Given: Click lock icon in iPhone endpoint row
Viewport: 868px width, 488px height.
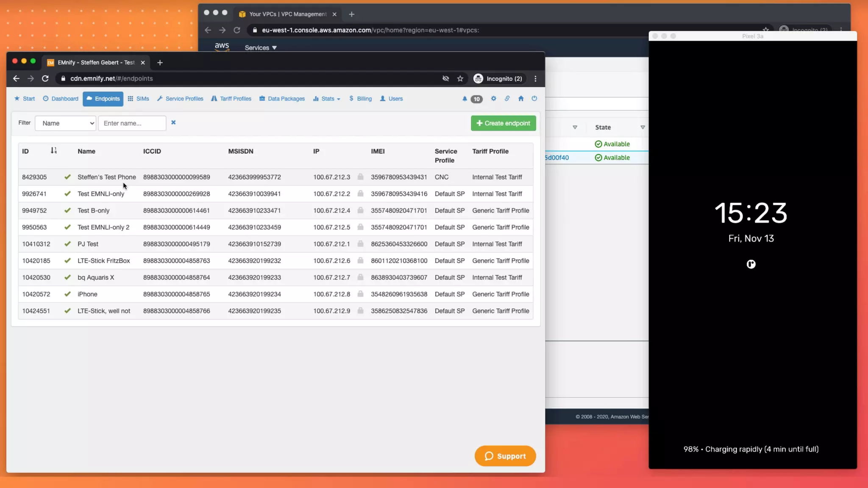Looking at the screenshot, I should (360, 294).
